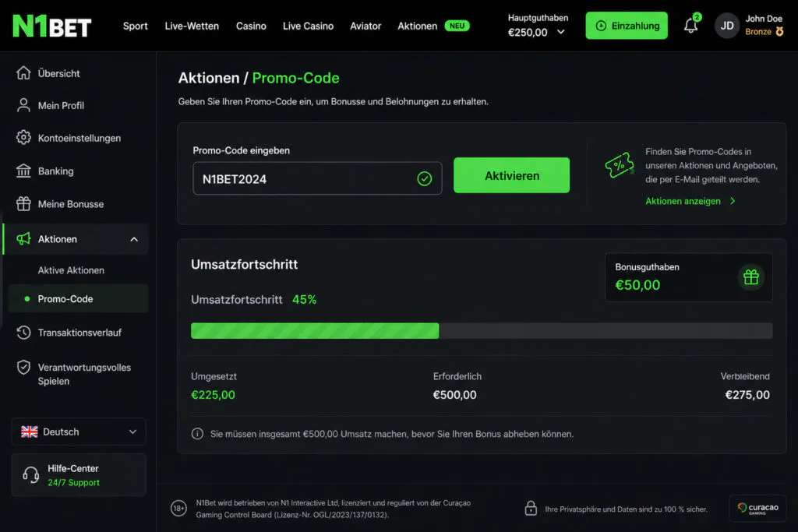Click the Einzahlung deposit button
The width and height of the screenshot is (798, 532).
(x=627, y=26)
